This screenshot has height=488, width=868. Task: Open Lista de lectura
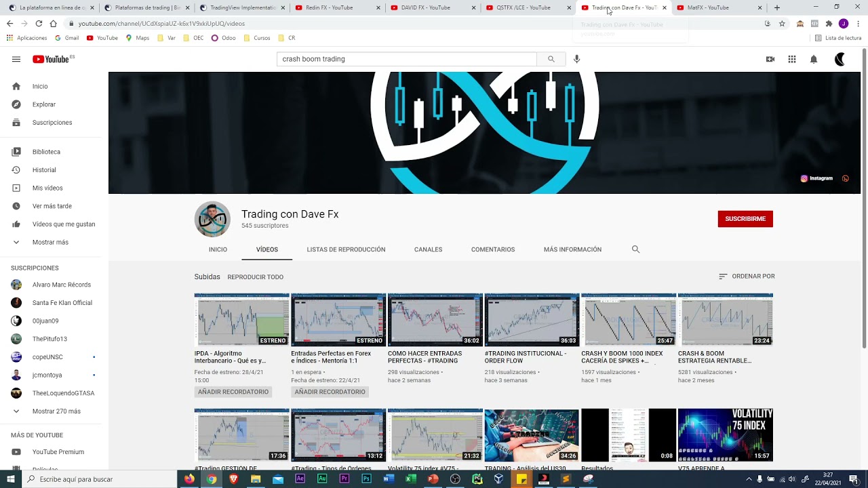[838, 38]
